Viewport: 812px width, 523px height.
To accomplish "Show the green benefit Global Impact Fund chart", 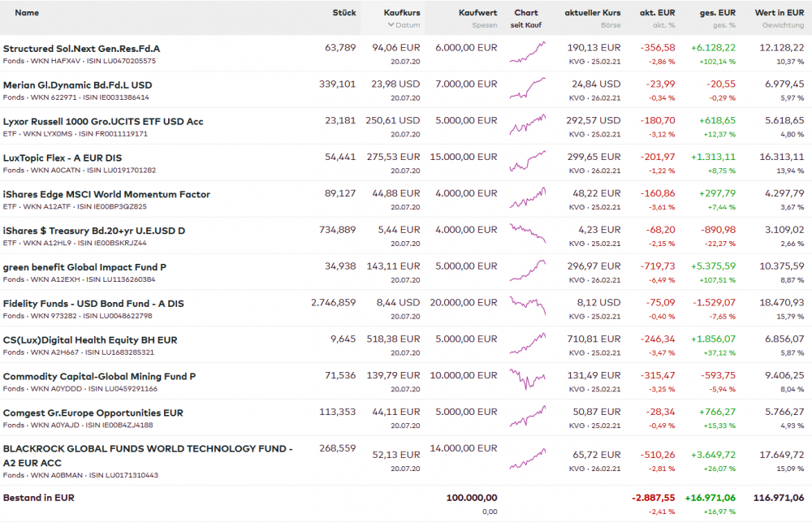I will tap(527, 272).
